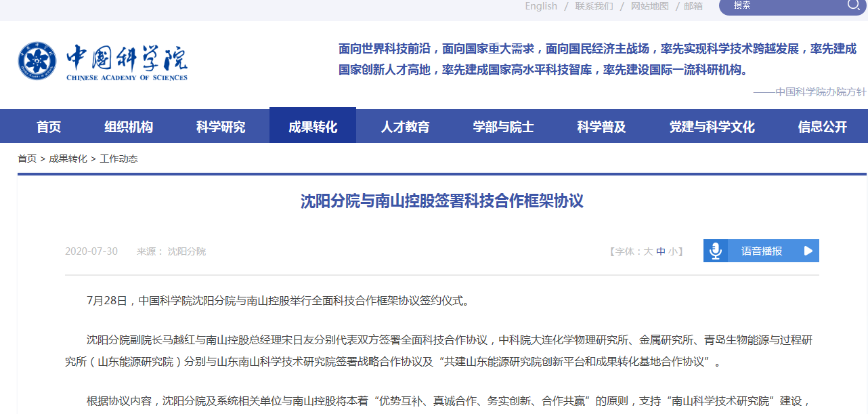Go to the 信息公开 navigation item
This screenshot has width=868, height=414.
tap(823, 127)
